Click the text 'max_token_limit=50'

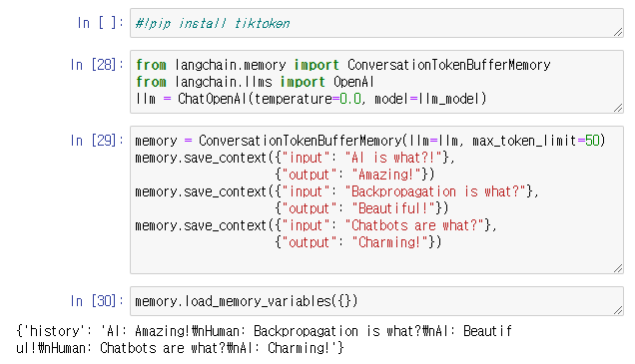pyautogui.click(x=536, y=141)
